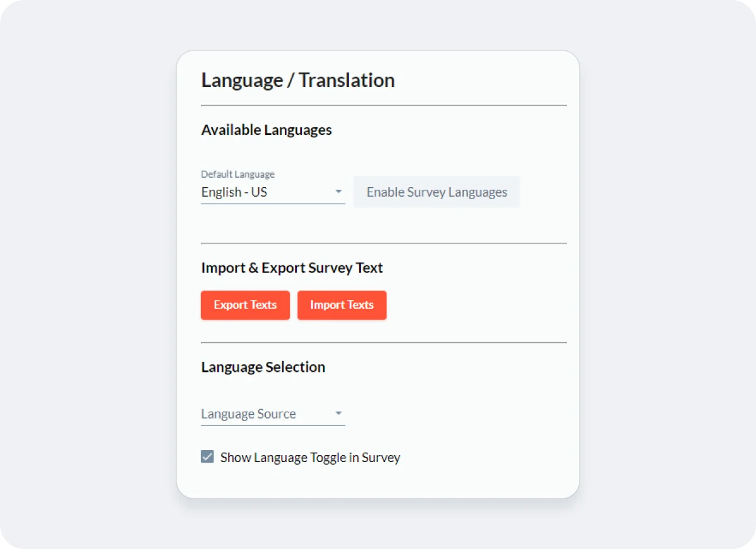Click the Enable Survey Languages button

437,192
